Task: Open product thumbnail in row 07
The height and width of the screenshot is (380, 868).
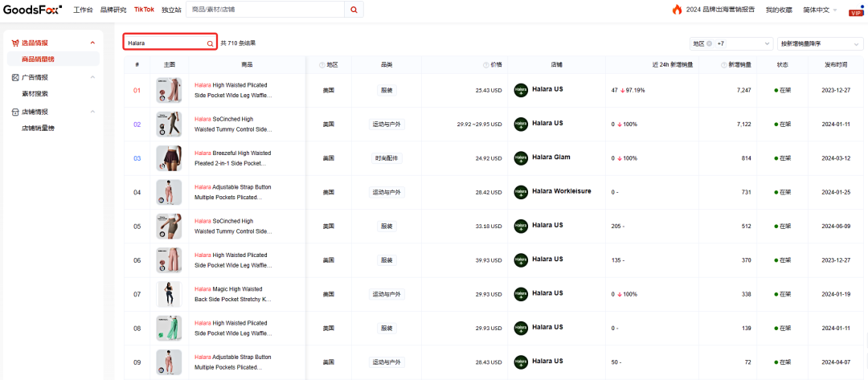Action: [169, 294]
